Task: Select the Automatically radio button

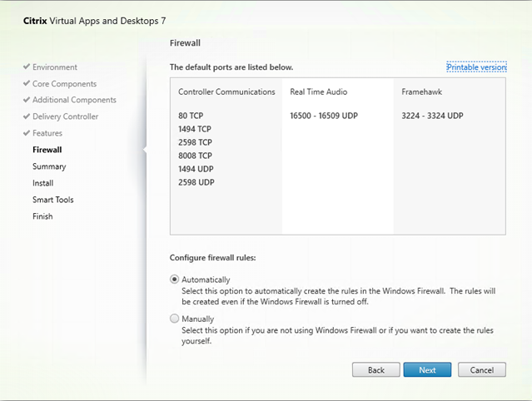Action: (x=174, y=280)
